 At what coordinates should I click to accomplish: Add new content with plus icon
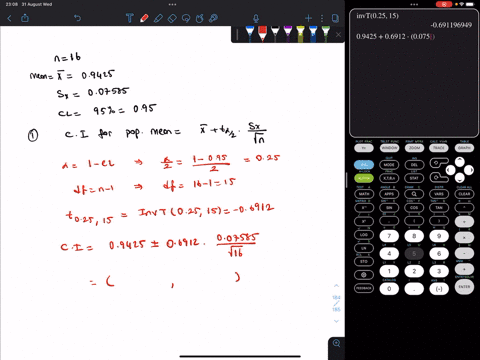pos(308,18)
